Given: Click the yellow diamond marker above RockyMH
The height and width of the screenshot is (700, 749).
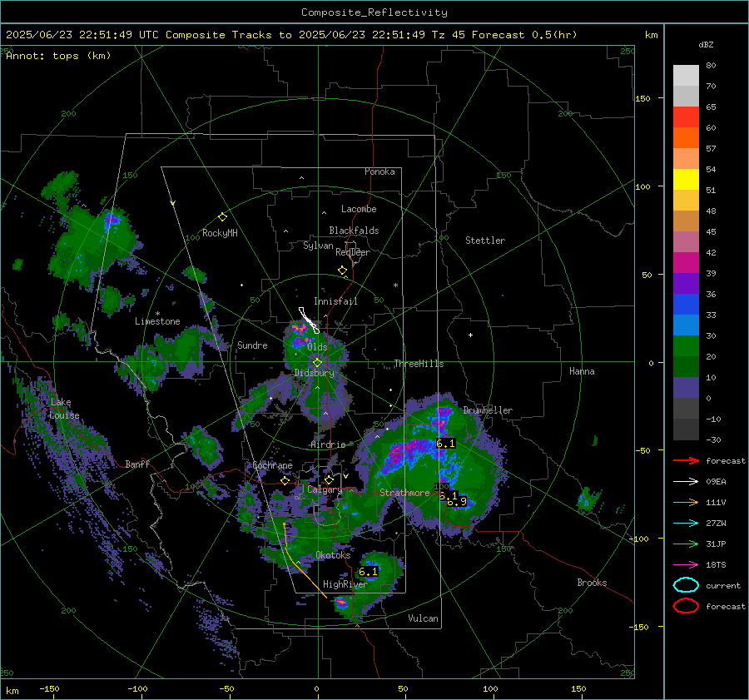Looking at the screenshot, I should (x=222, y=217).
